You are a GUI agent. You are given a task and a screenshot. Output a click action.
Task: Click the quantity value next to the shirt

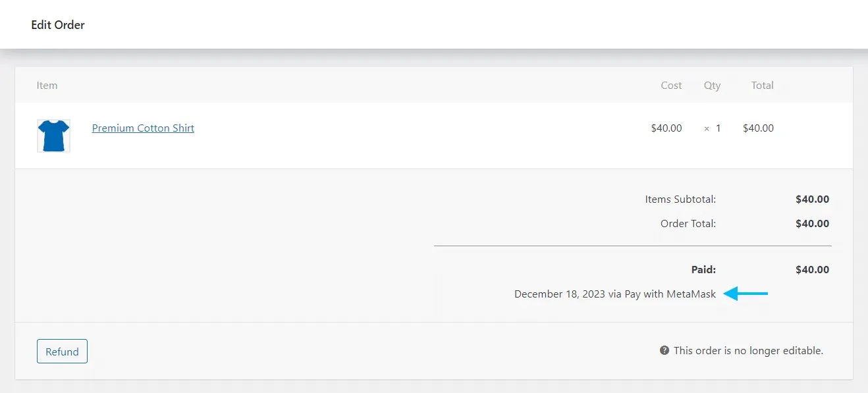(715, 128)
